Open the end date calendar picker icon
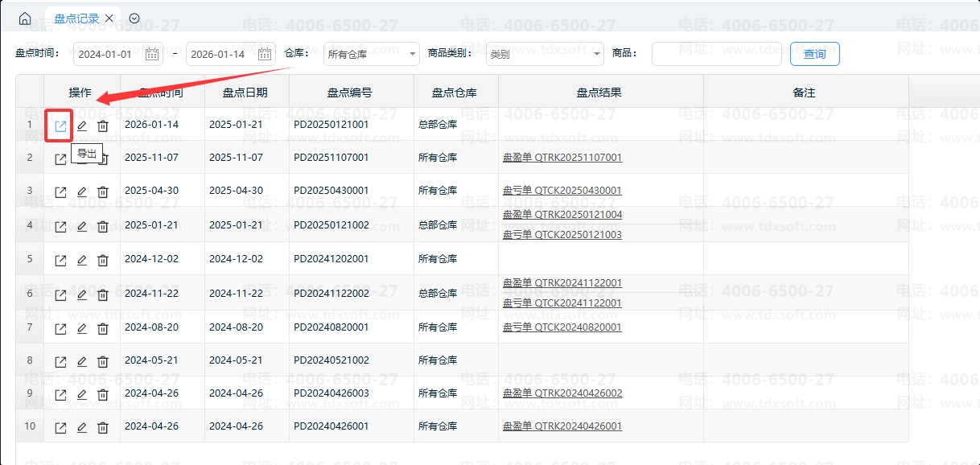This screenshot has width=980, height=465. click(x=265, y=55)
